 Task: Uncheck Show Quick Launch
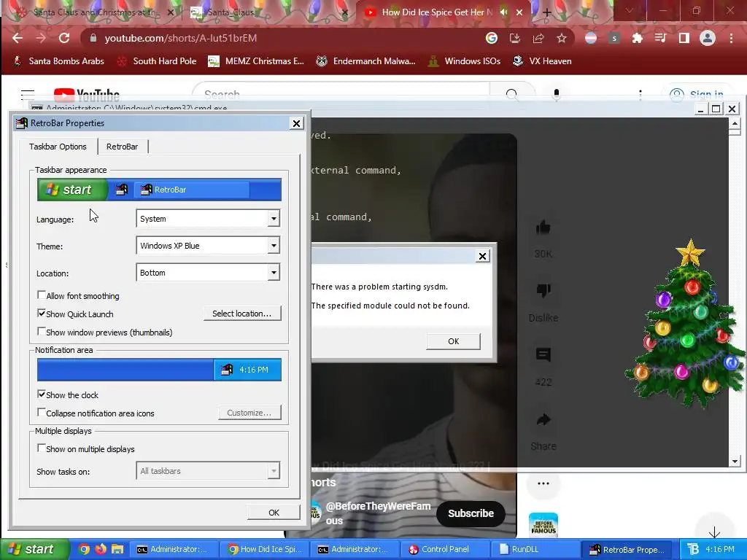(42, 314)
